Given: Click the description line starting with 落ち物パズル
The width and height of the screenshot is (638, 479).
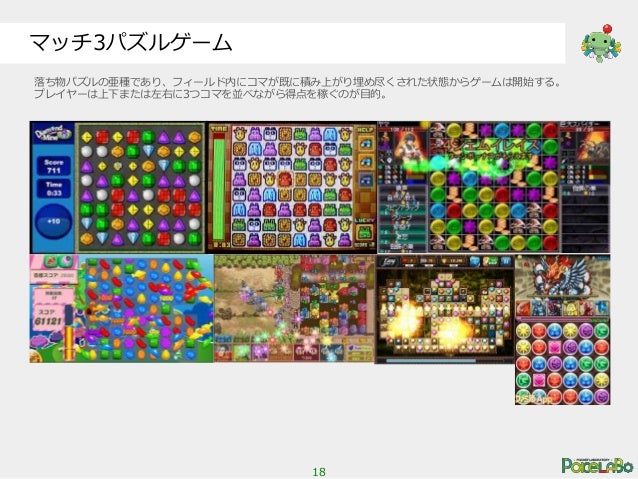Looking at the screenshot, I should 298,82.
